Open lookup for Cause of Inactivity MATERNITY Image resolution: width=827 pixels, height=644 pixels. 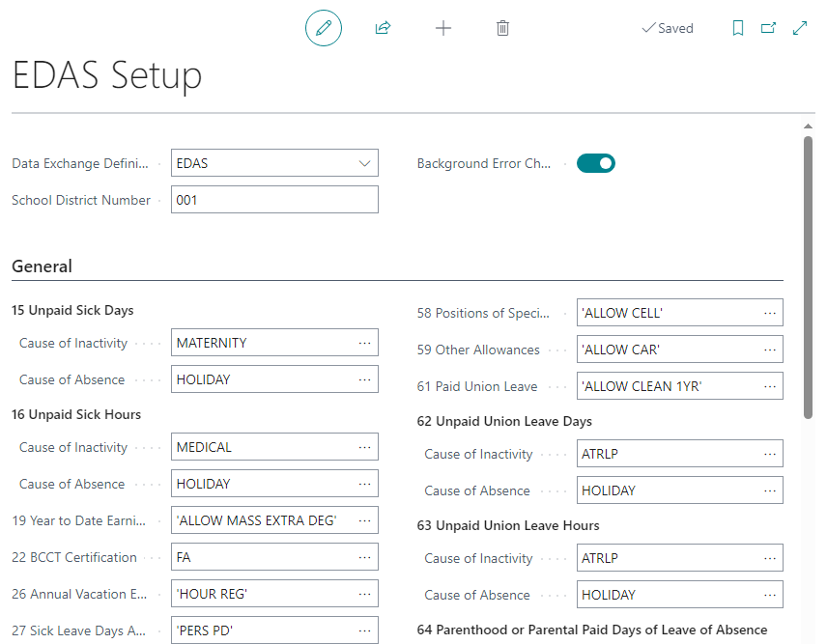[x=365, y=342]
